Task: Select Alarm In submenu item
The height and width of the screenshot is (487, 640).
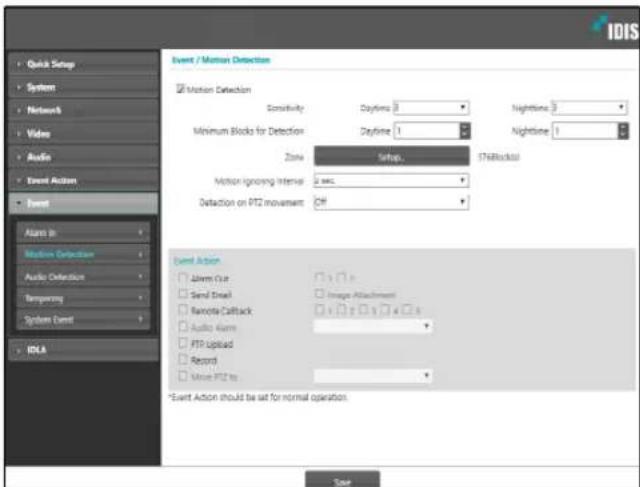Action: [83, 233]
